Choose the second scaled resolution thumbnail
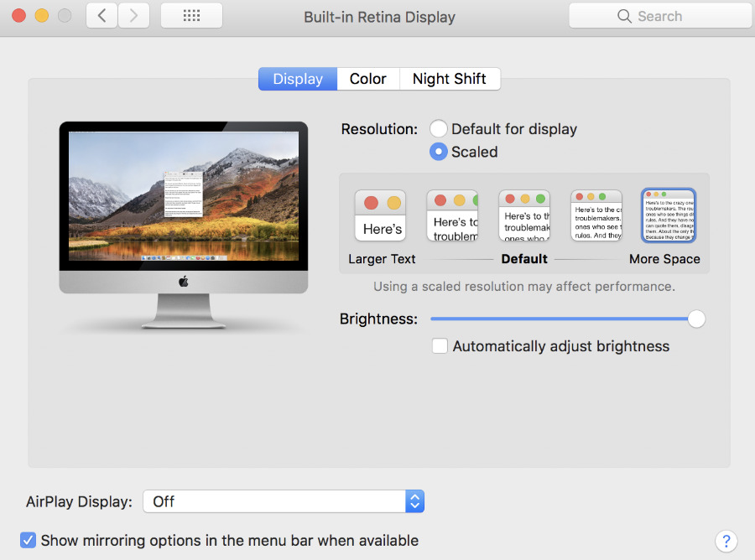755x560 pixels. (x=452, y=215)
